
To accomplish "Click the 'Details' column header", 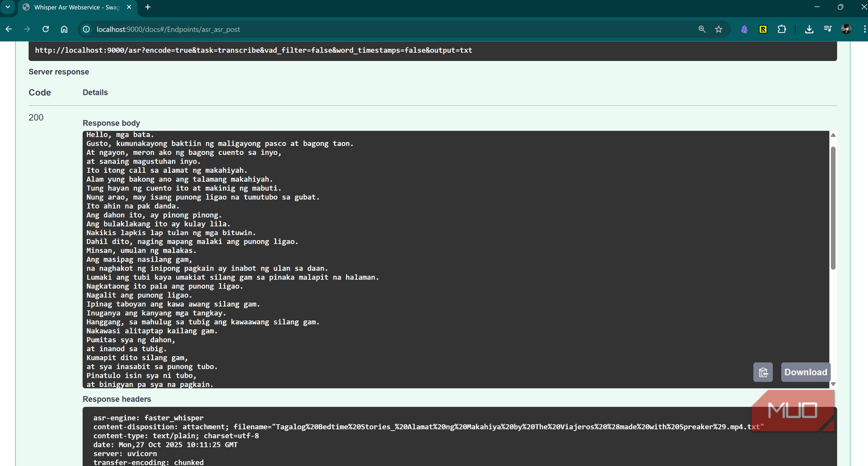I will 95,93.
